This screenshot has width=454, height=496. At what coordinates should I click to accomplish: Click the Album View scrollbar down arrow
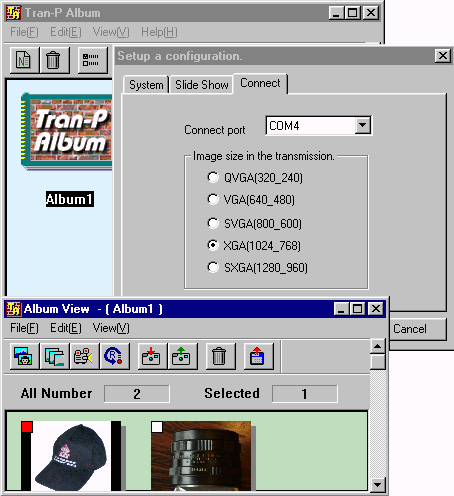click(378, 485)
